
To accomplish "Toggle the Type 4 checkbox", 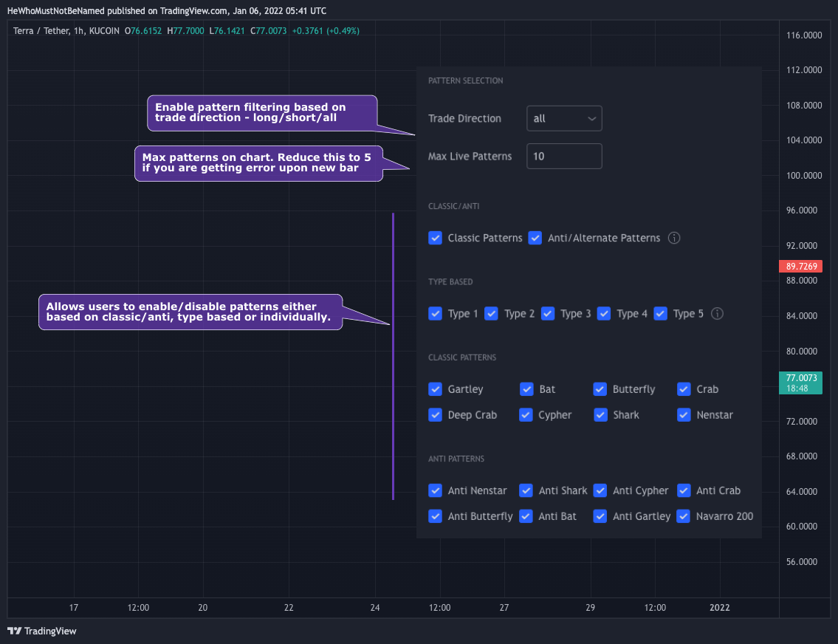I will coord(604,314).
